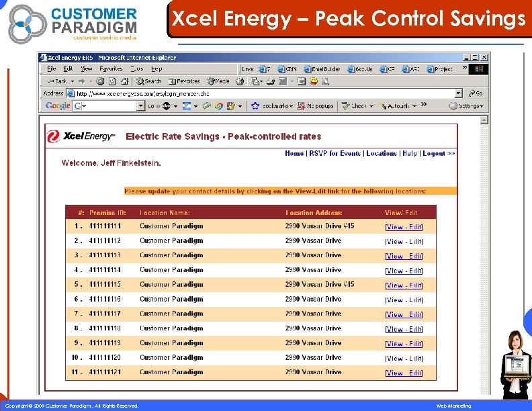The height and width of the screenshot is (411, 532).
Task: Click the spell Check button on Google toolbar
Action: (355, 106)
